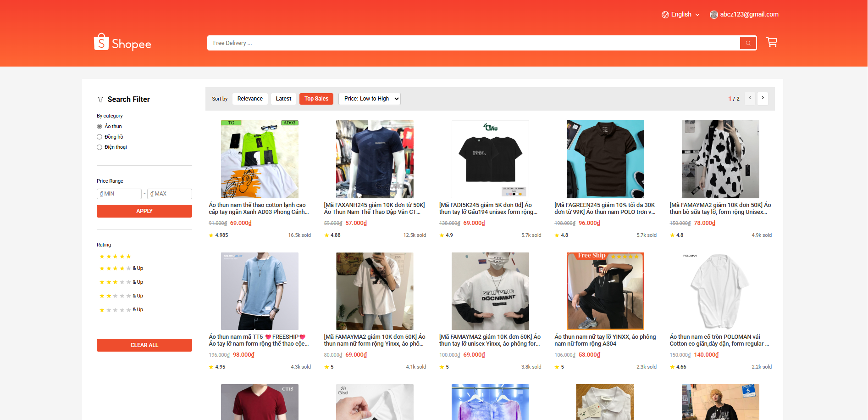The height and width of the screenshot is (420, 868).
Task: Filter by one star & Up
Action: 121,310
